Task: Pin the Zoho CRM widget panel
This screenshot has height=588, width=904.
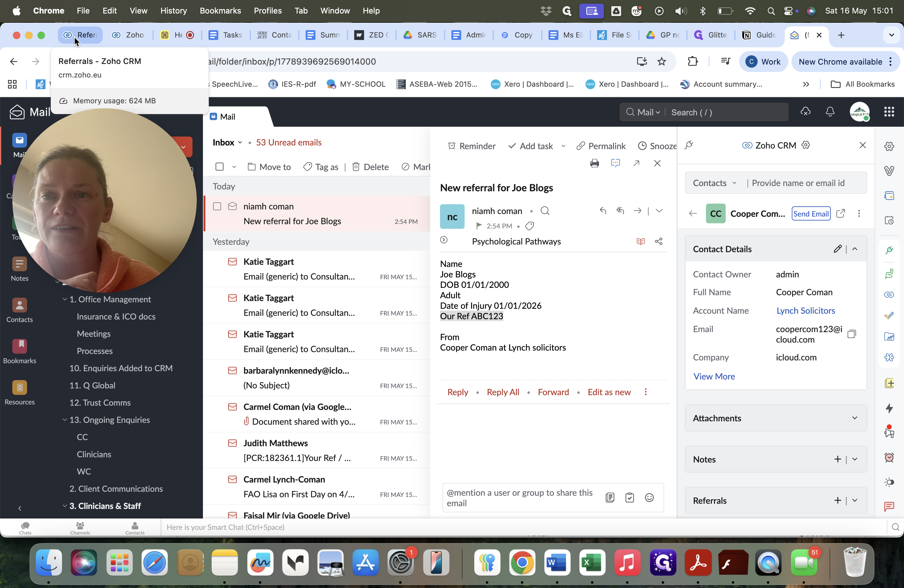Action: click(689, 145)
